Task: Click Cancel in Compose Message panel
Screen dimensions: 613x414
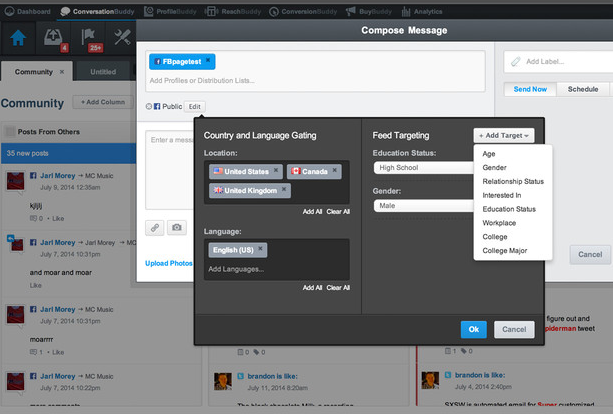Action: [x=590, y=254]
